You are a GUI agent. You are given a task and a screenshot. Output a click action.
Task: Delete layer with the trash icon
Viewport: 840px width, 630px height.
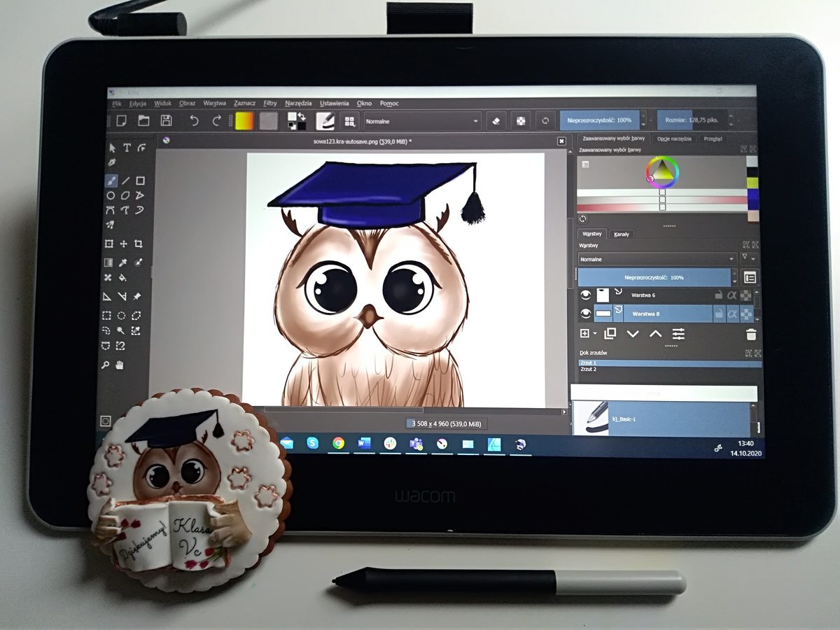click(x=751, y=334)
